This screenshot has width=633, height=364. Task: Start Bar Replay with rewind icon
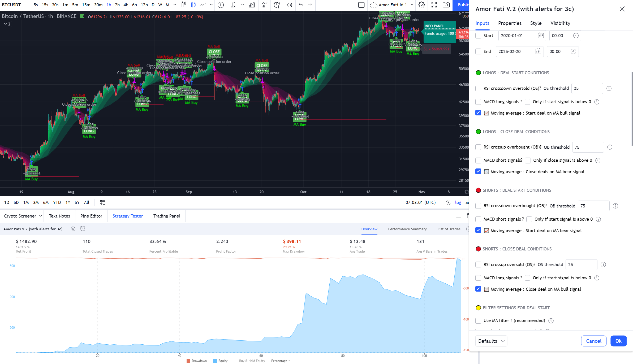tap(289, 5)
